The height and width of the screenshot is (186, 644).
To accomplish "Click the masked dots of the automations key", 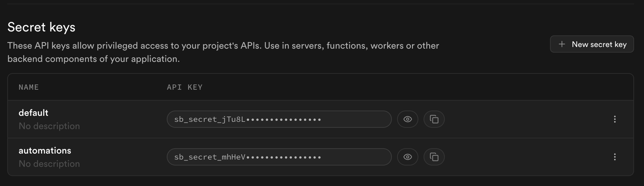I will (x=284, y=157).
